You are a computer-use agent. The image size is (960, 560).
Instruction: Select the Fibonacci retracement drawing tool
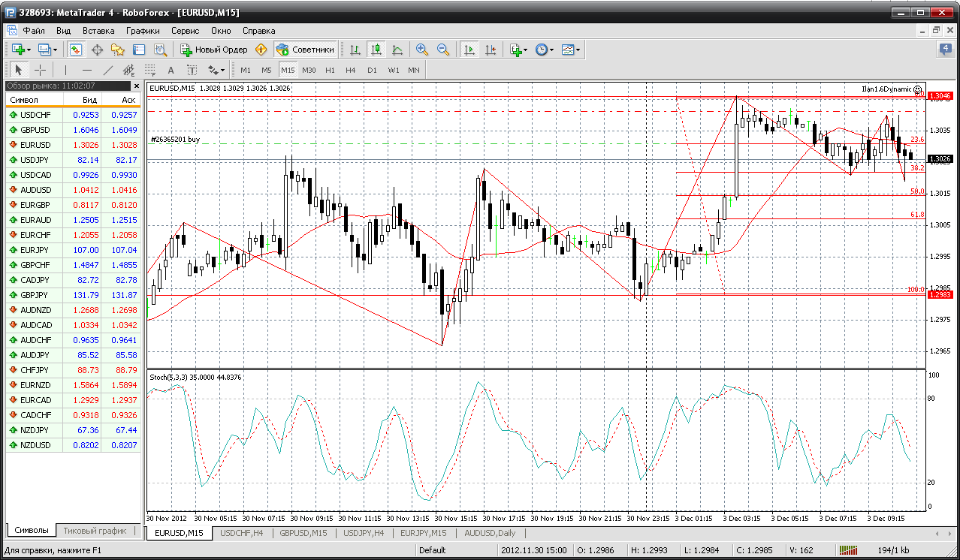point(149,70)
